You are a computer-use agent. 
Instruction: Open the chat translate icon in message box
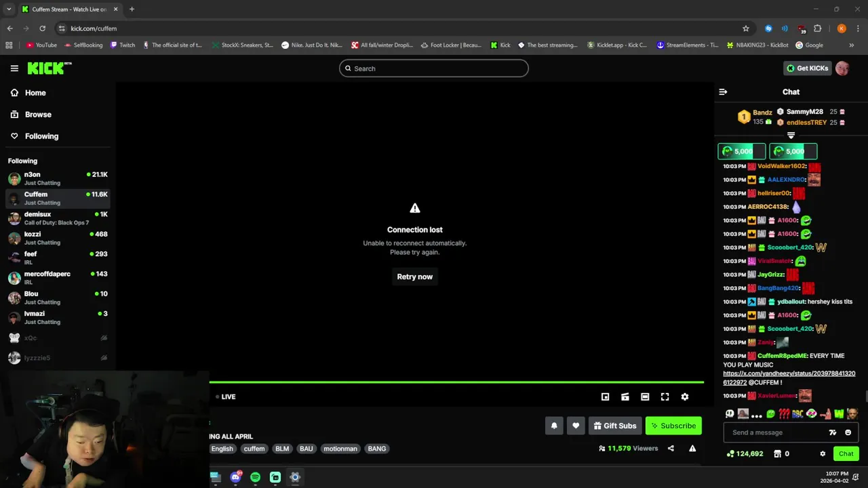[833, 432]
